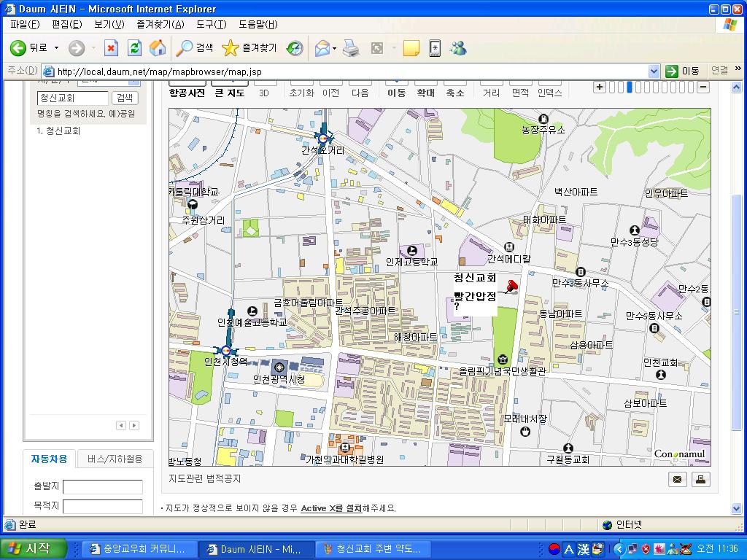Click the email map envelope icon
Screen dimensions: 747x560
click(x=678, y=479)
